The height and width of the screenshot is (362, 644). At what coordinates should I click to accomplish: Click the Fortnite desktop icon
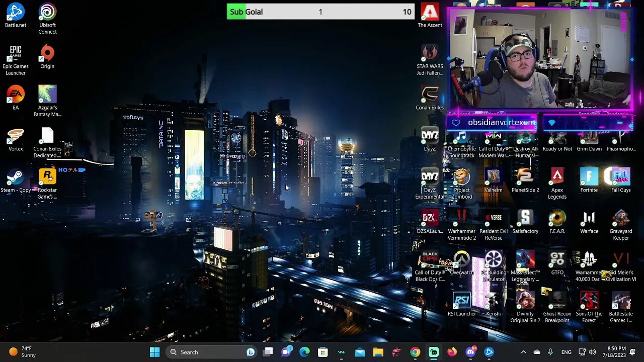pyautogui.click(x=589, y=180)
